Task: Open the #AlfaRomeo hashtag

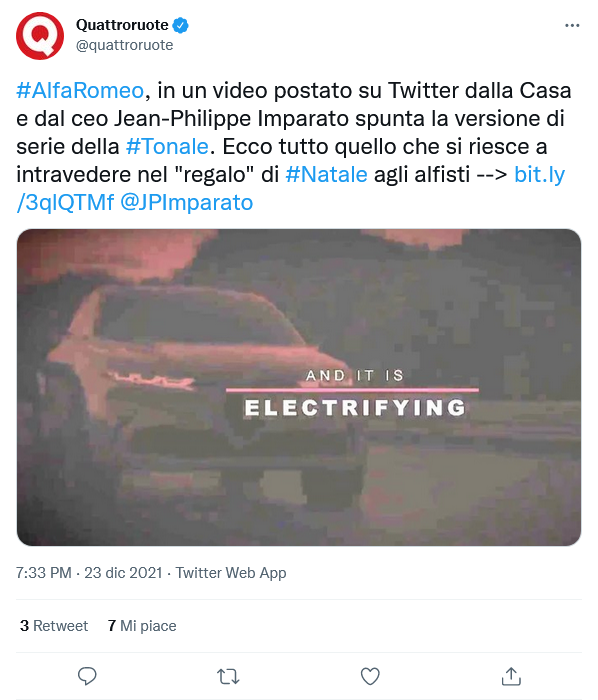Action: 80,91
